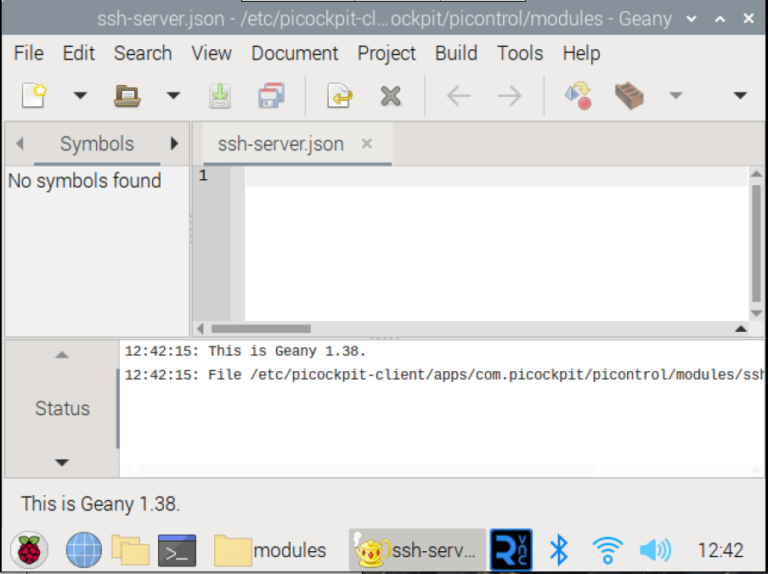
Task: Select the Symbols sidebar tab
Action: (x=97, y=144)
